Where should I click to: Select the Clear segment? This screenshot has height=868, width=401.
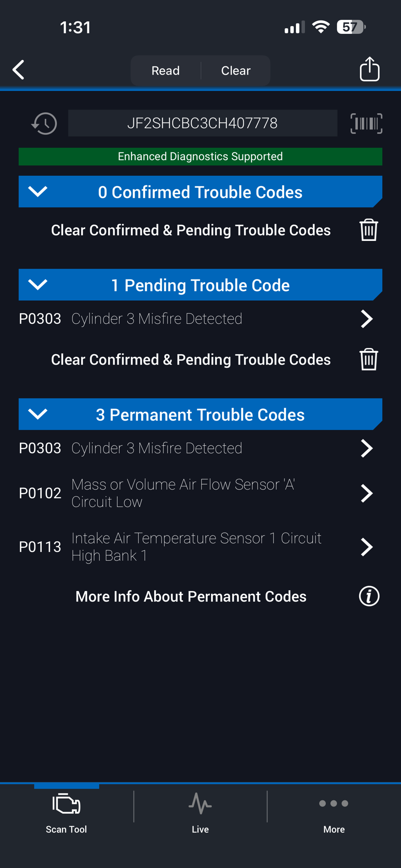click(x=236, y=70)
